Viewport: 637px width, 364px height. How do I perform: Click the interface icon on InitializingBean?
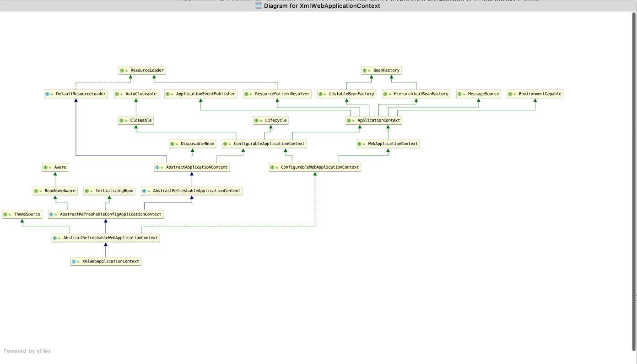click(87, 191)
